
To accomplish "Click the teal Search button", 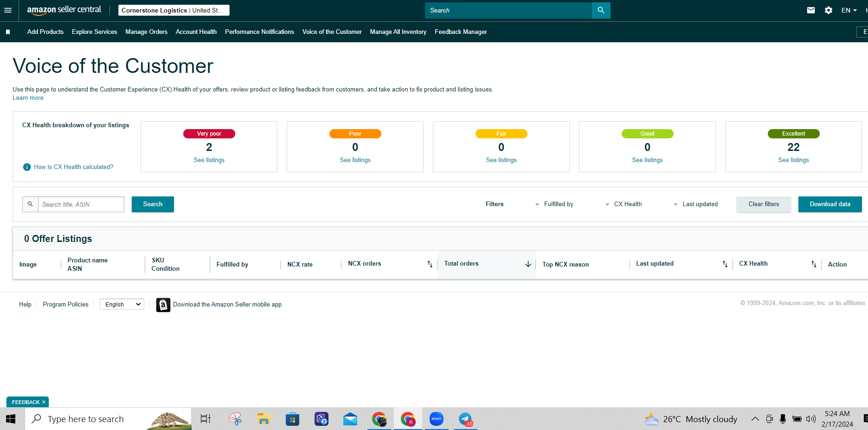I will (x=153, y=204).
